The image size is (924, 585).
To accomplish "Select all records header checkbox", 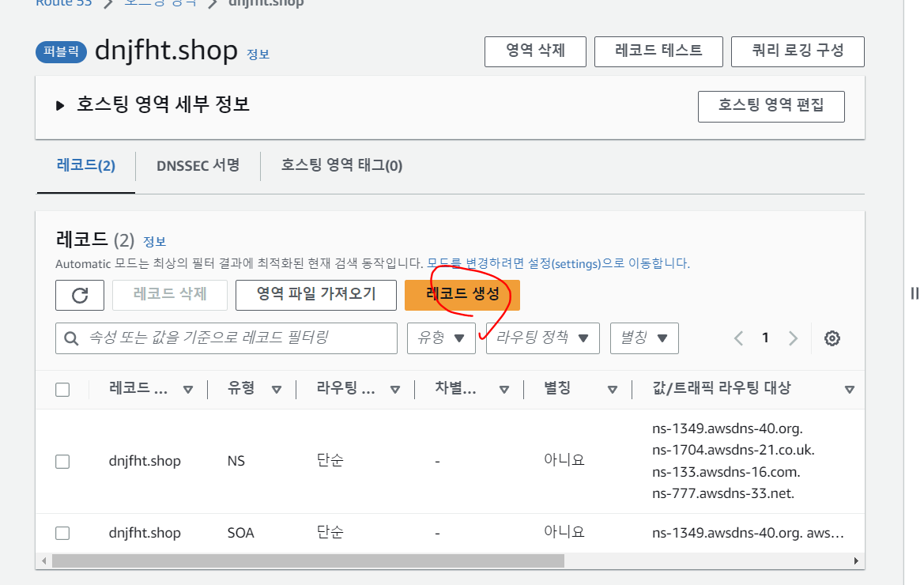I will [x=62, y=390].
